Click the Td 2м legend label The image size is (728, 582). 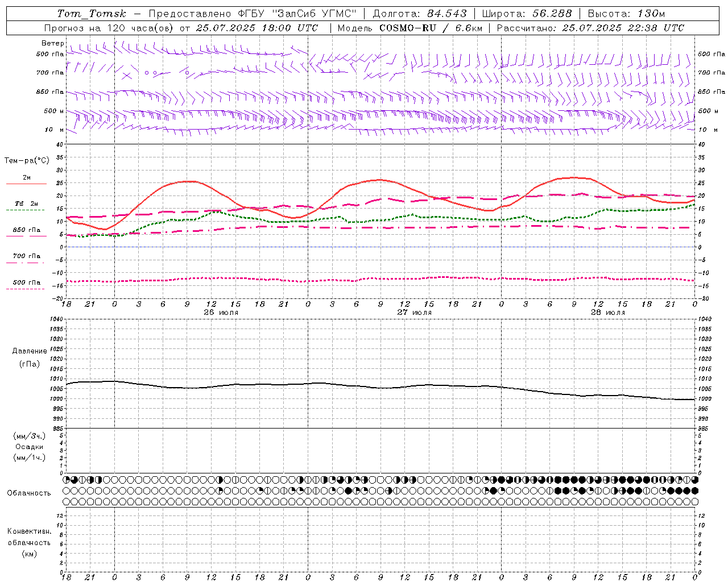(26, 203)
